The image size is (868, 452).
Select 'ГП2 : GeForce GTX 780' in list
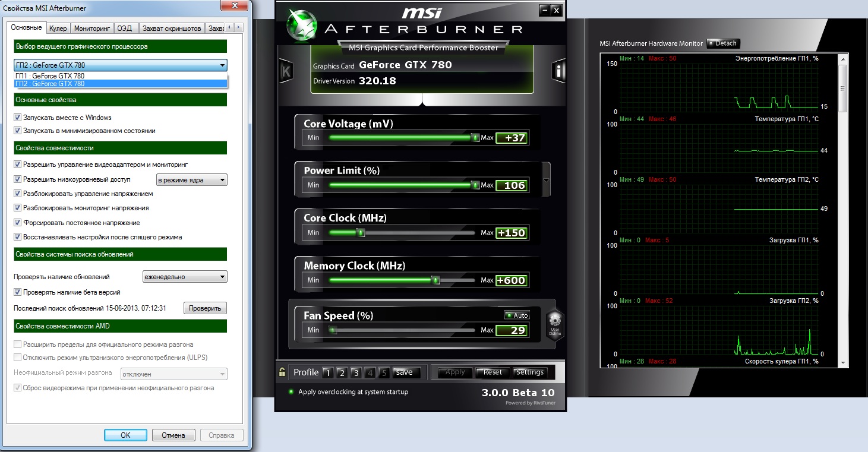tap(121, 84)
